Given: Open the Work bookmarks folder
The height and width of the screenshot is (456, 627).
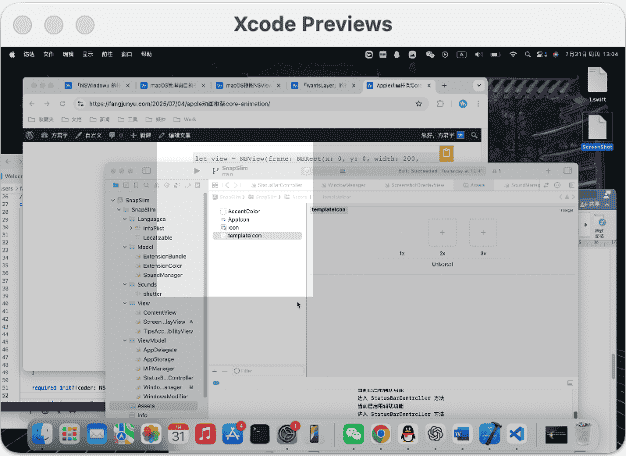Looking at the screenshot, I should click(185, 119).
